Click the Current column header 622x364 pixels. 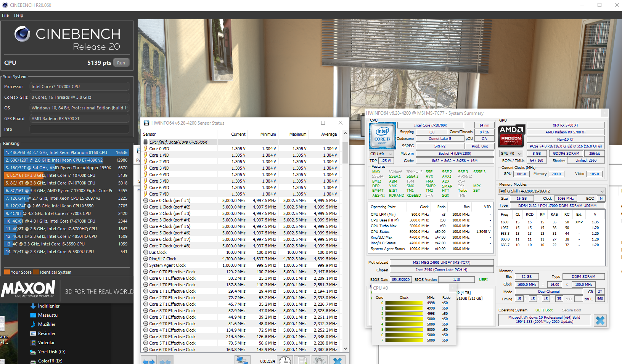point(238,134)
